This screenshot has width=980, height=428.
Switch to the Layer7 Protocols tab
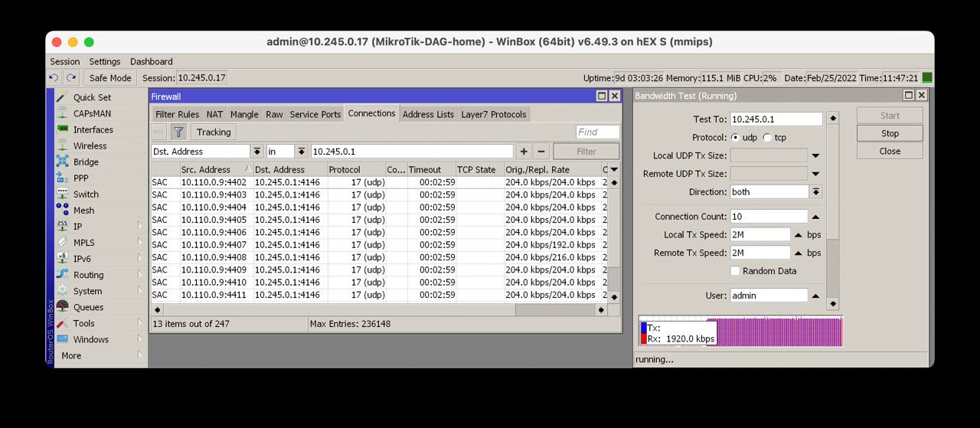point(494,114)
